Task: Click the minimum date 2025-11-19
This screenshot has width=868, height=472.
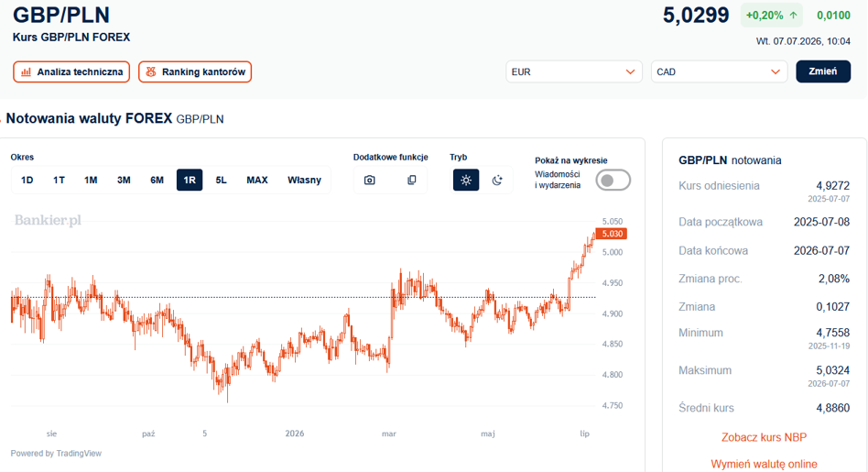Action: [829, 346]
